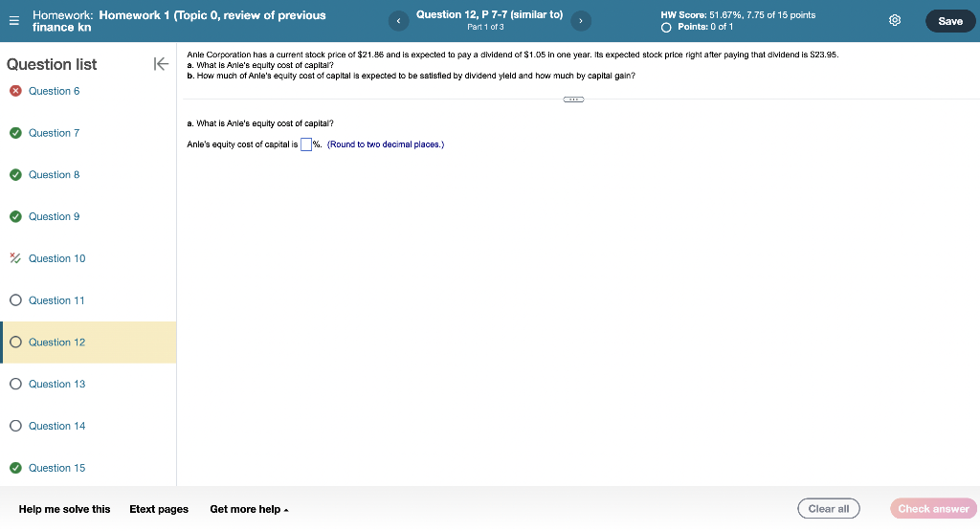
Task: Expand the Get more help menu
Action: 249,509
